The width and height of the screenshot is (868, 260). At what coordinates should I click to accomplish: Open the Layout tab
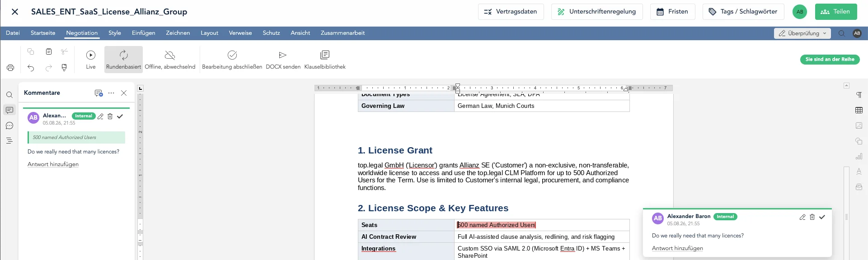tap(209, 33)
